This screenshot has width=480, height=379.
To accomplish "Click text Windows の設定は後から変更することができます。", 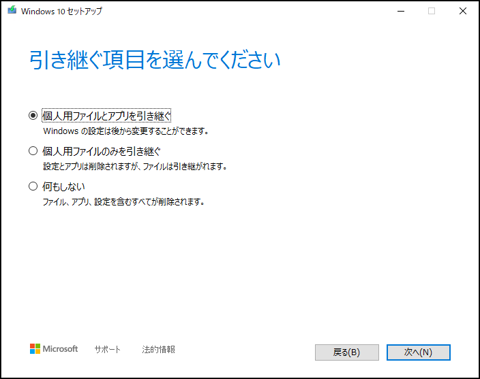I will coord(126,131).
